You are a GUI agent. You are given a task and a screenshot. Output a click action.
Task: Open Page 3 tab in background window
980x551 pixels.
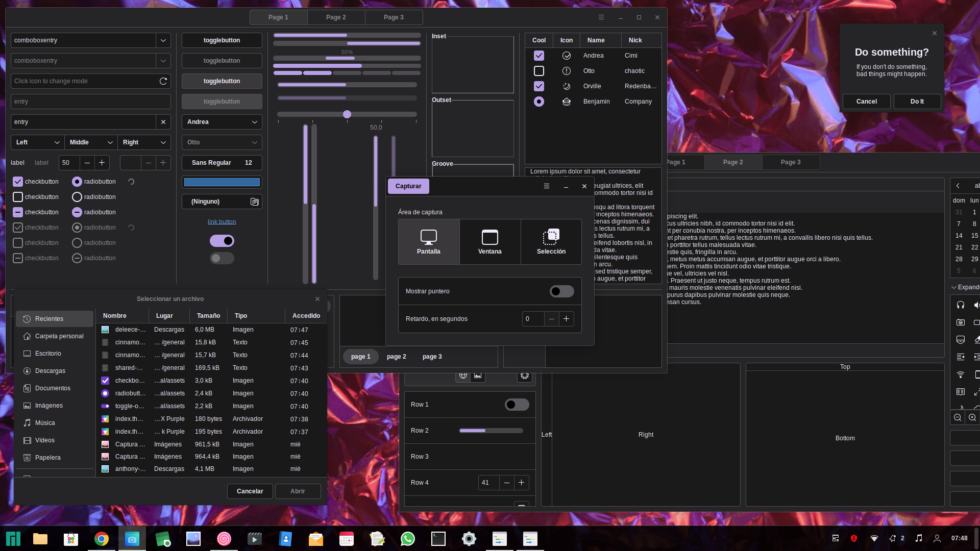click(791, 162)
